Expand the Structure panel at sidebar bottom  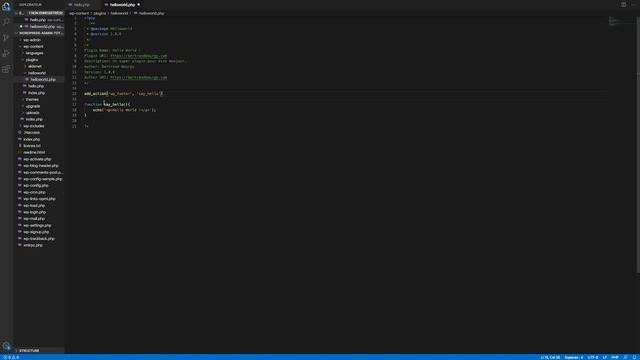[39, 351]
